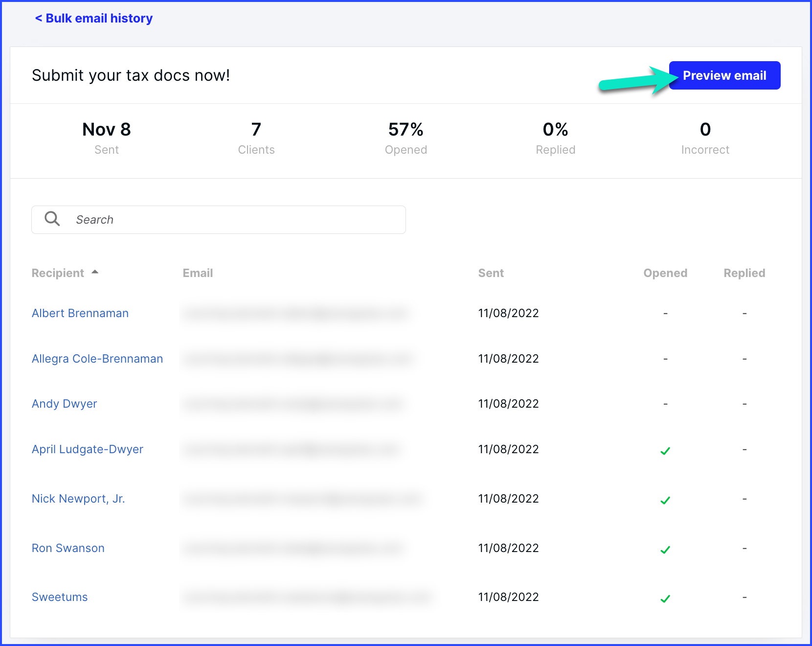Click the blurred email of Albert Brennaman

pyautogui.click(x=295, y=313)
